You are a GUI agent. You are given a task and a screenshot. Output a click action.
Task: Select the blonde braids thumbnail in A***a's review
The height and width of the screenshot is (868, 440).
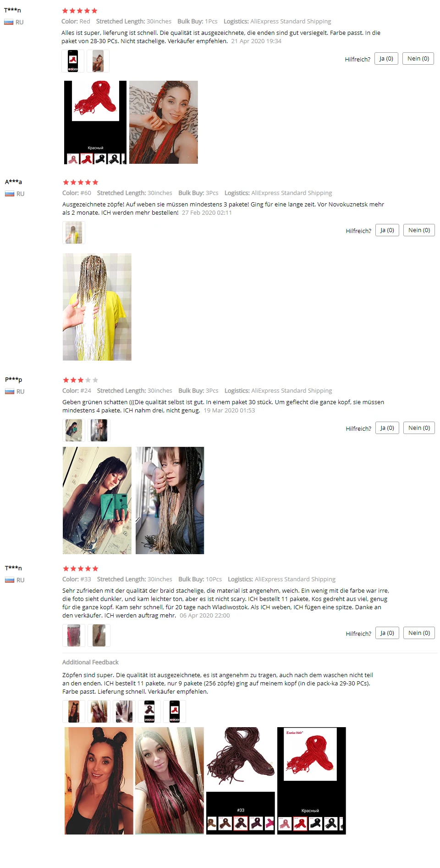(74, 233)
